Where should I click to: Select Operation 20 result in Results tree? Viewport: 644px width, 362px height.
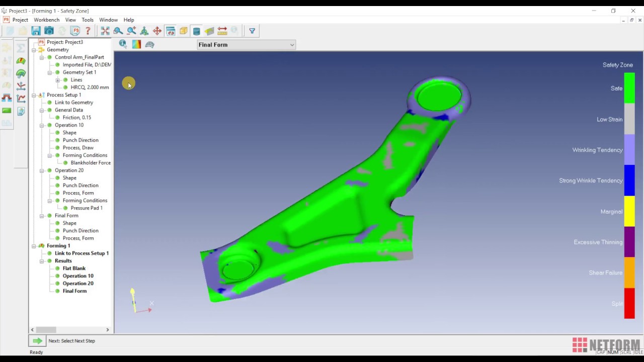click(78, 284)
